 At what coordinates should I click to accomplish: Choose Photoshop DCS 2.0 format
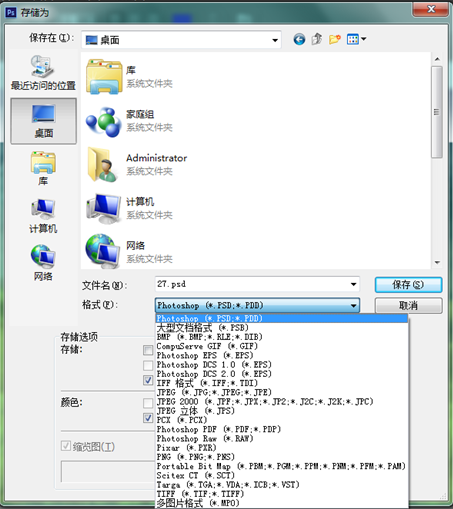click(x=282, y=374)
